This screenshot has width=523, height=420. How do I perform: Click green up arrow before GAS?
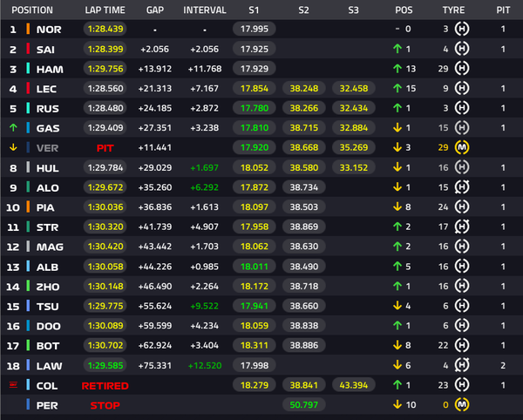coord(13,127)
